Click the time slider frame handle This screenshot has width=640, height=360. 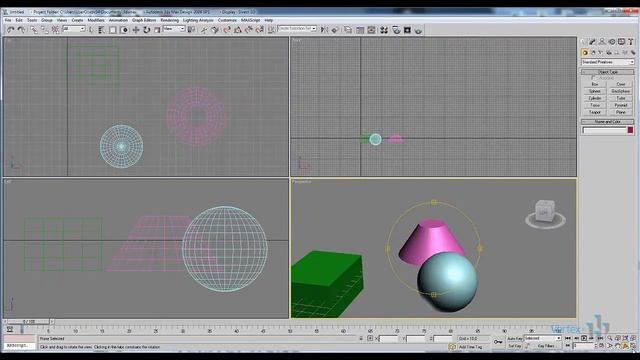coord(29,322)
